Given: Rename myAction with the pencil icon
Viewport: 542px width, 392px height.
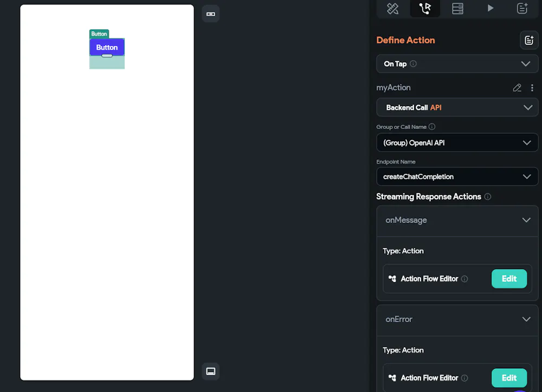Looking at the screenshot, I should pyautogui.click(x=517, y=88).
